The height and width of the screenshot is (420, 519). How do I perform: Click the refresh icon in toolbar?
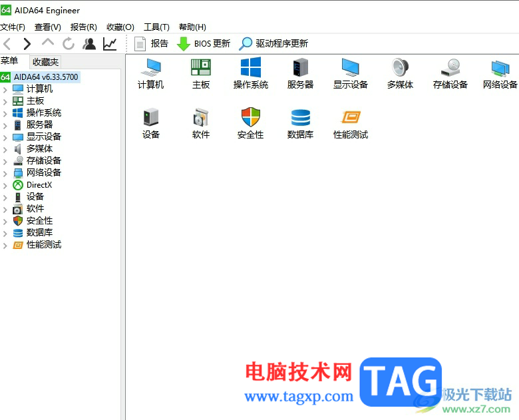click(69, 44)
